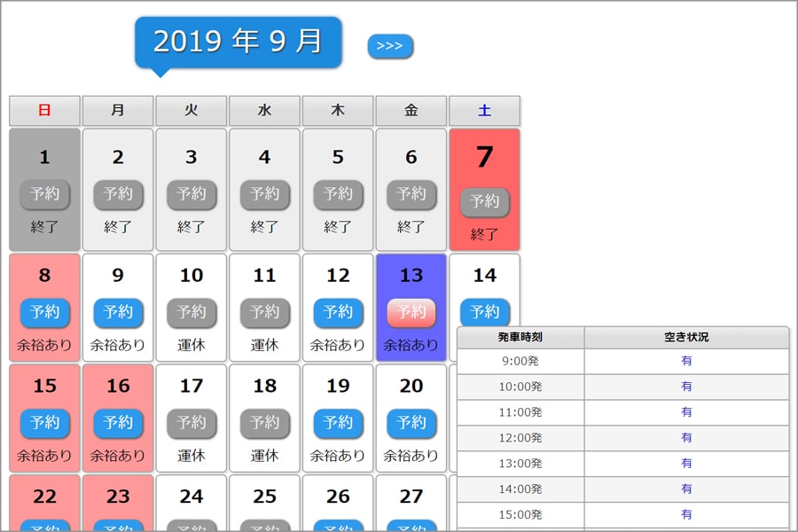Click 余裕あり status under day 20
This screenshot has height=532, width=798.
click(x=411, y=456)
